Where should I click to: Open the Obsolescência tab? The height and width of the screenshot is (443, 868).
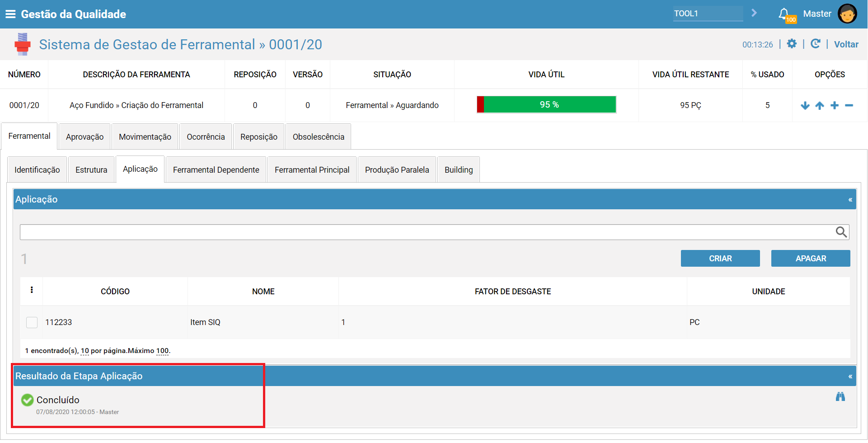point(319,137)
